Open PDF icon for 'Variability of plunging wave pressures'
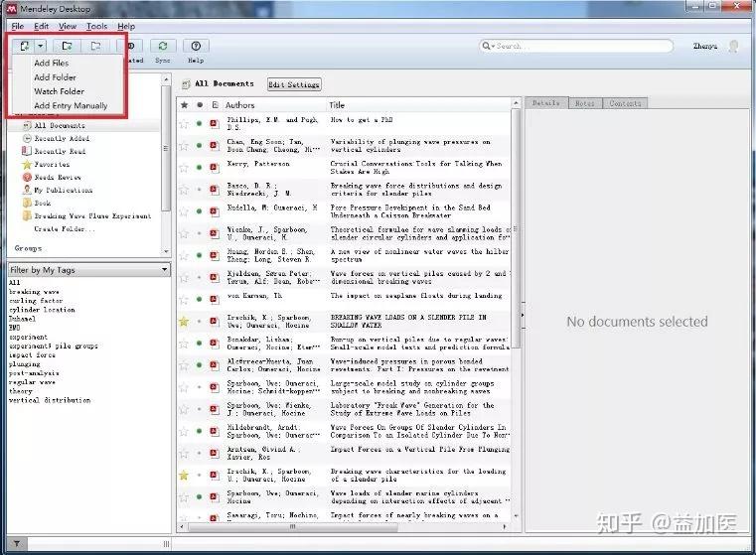The height and width of the screenshot is (555, 756). 214,146
